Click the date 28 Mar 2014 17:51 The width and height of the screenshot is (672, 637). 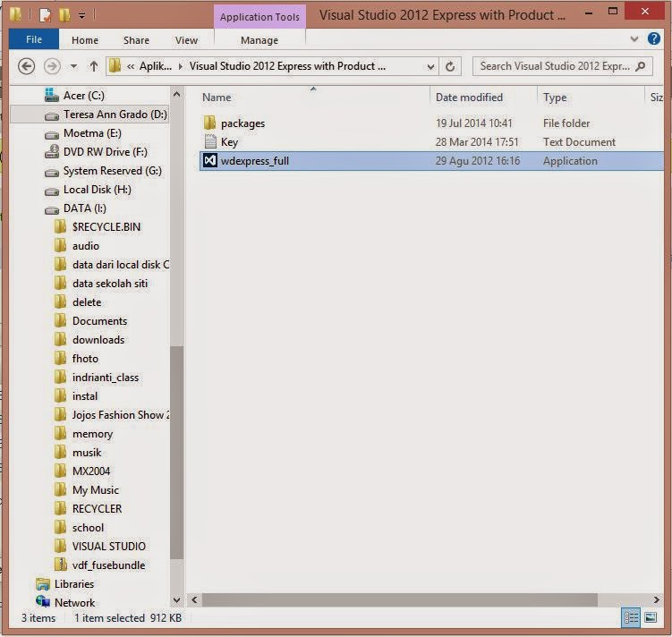pyautogui.click(x=477, y=141)
